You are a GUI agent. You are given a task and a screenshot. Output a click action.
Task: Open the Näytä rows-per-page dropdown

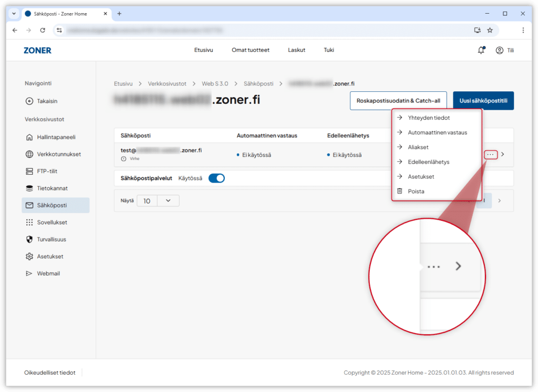click(x=158, y=200)
